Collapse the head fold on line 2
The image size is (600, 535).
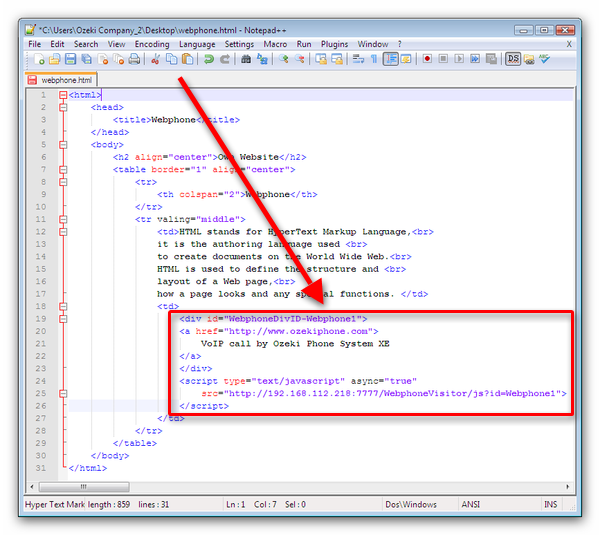coord(63,108)
